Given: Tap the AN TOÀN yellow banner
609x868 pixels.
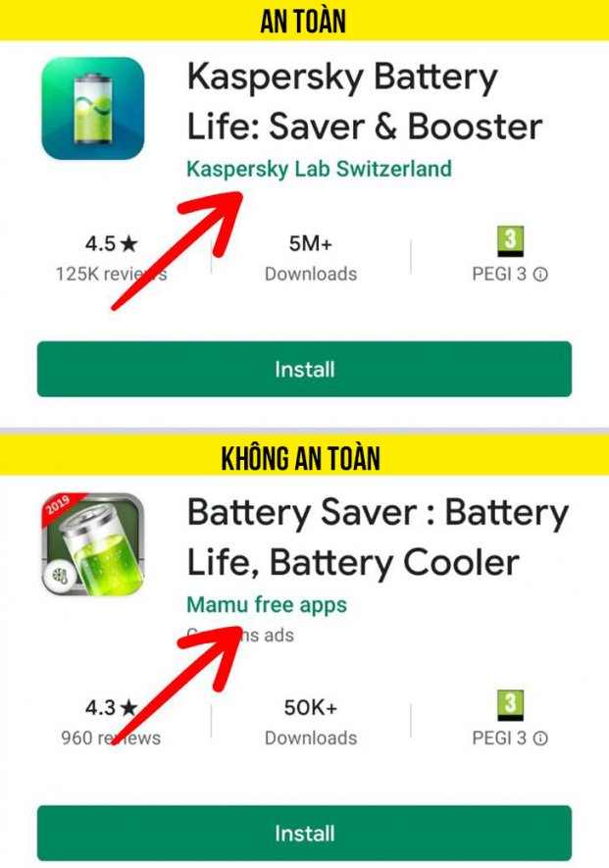Looking at the screenshot, I should pyautogui.click(x=304, y=21).
